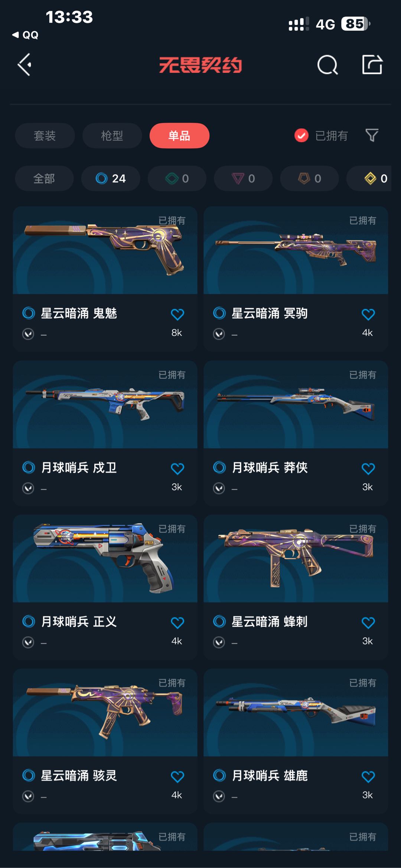This screenshot has width=401, height=868.
Task: Select the purple triangle tier filter
Action: point(243,179)
